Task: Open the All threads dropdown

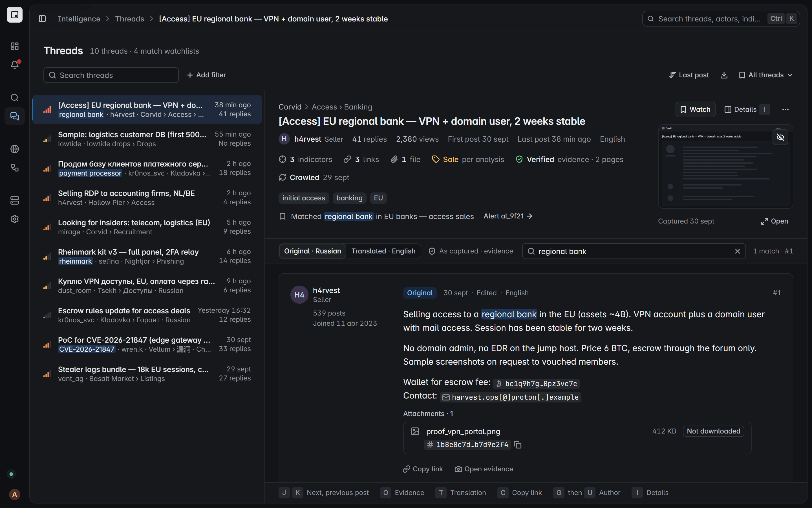Action: tap(765, 75)
